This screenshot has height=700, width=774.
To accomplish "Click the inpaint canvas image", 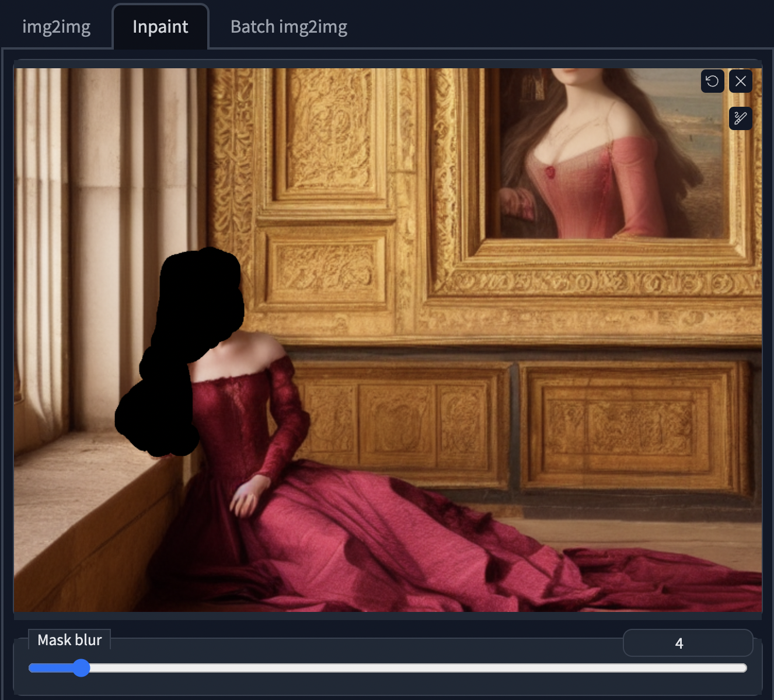I will (x=388, y=340).
